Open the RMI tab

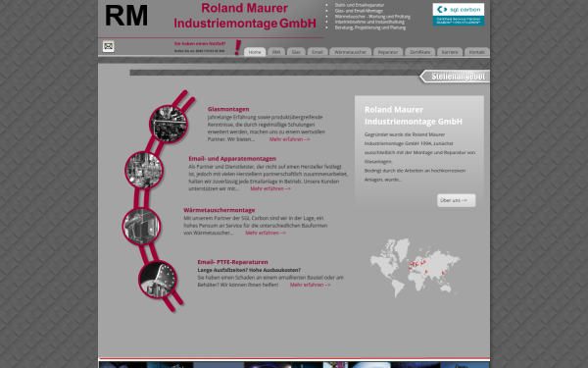coord(276,52)
